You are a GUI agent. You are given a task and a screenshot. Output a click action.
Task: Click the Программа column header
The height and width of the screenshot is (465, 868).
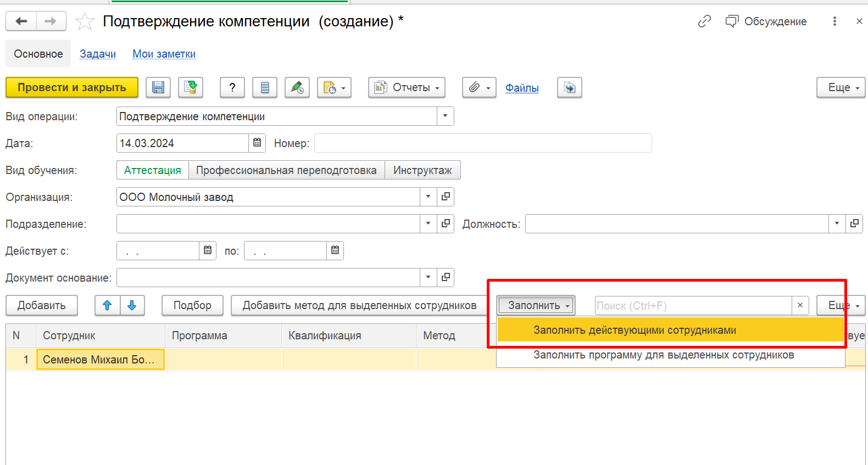pyautogui.click(x=223, y=336)
